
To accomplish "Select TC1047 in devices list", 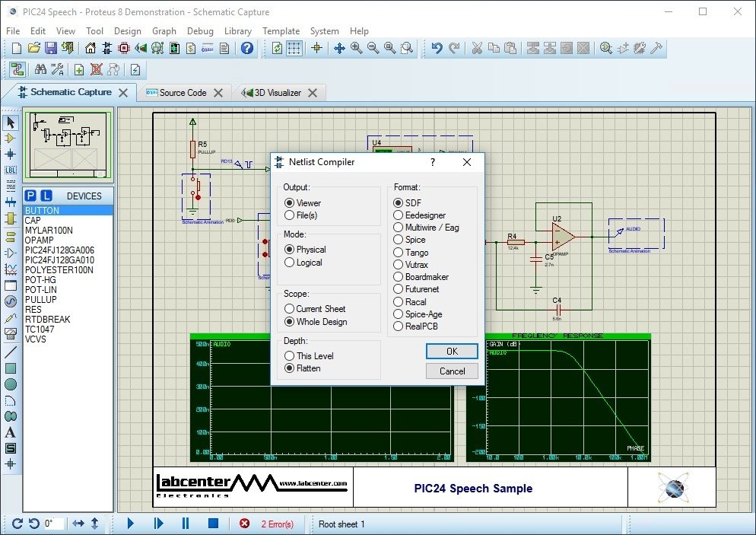I will pos(68,329).
